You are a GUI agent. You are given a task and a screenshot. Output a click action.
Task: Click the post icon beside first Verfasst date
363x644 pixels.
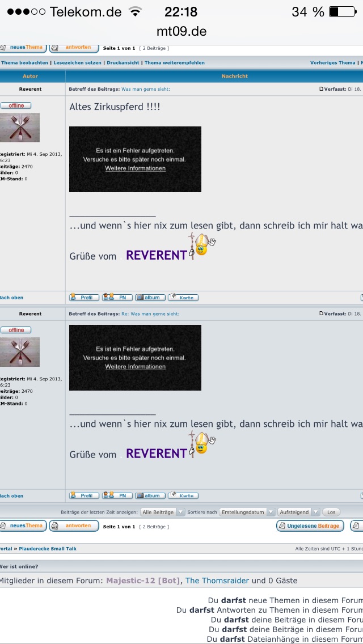point(322,89)
